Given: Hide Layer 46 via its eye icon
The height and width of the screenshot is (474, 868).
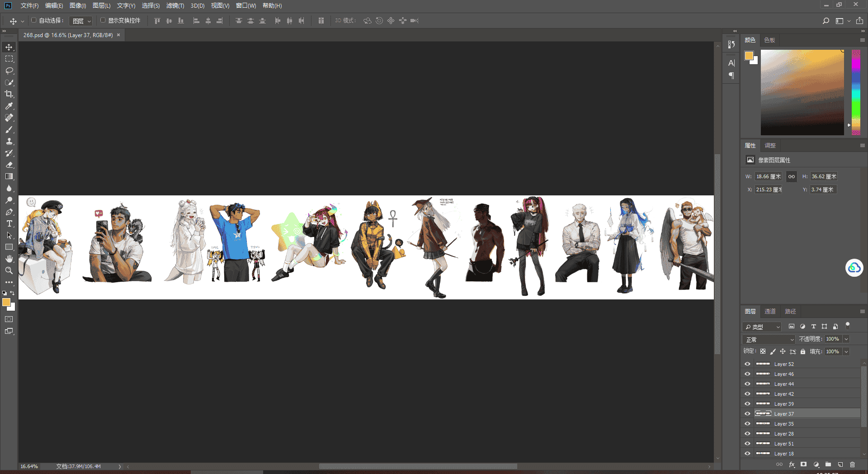Looking at the screenshot, I should click(747, 374).
